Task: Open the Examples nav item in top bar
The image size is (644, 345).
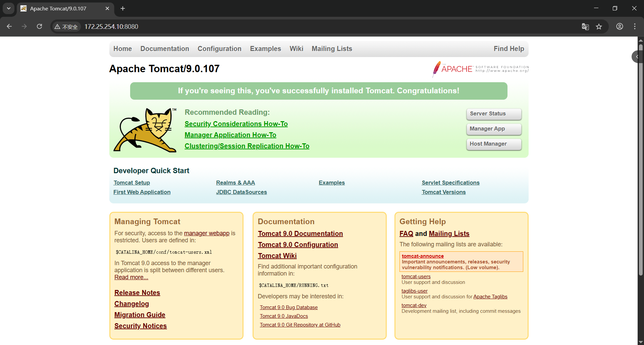Action: [x=265, y=49]
